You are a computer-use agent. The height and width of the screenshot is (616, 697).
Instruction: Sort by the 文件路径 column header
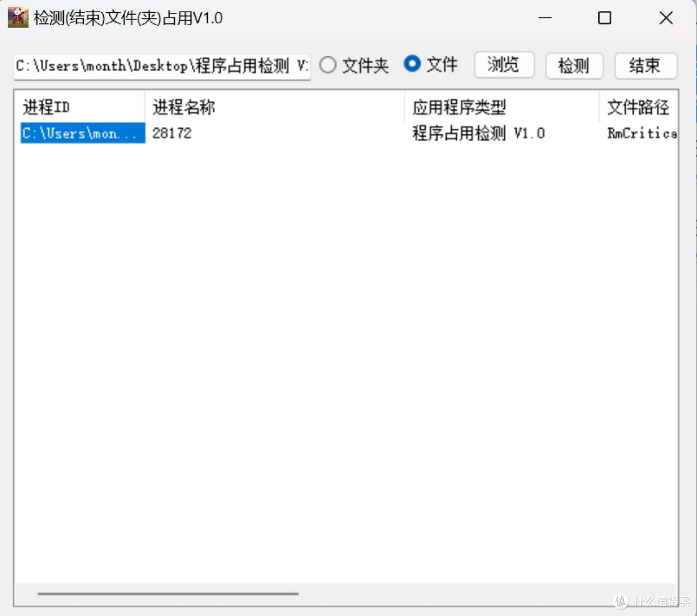click(638, 107)
